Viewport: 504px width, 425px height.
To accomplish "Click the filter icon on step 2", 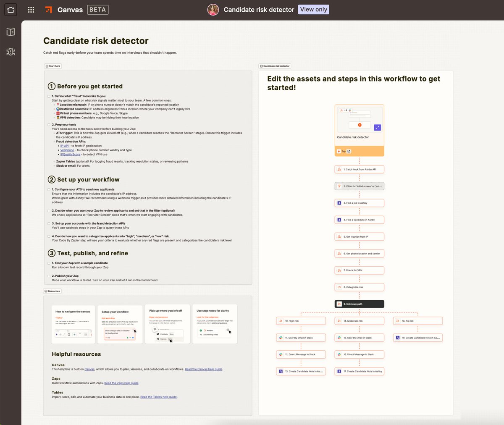I will point(339,186).
